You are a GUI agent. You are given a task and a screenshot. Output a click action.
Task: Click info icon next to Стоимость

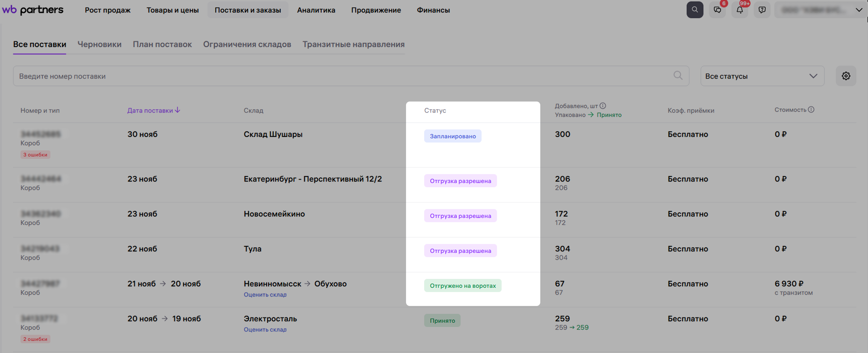pyautogui.click(x=811, y=109)
